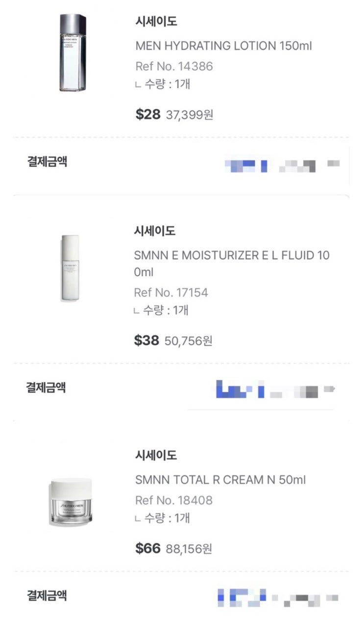Click the 50,756원 converted price
The width and height of the screenshot is (364, 617).
coord(189,341)
